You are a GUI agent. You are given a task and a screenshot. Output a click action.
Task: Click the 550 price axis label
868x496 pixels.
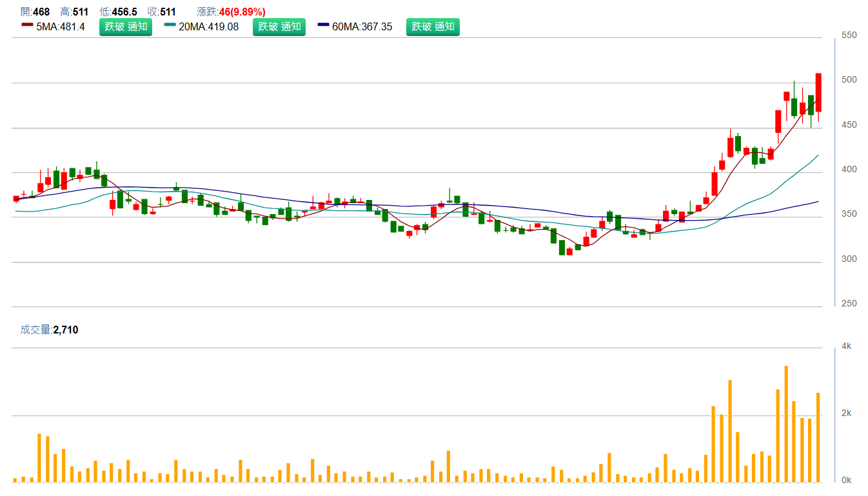click(x=849, y=35)
